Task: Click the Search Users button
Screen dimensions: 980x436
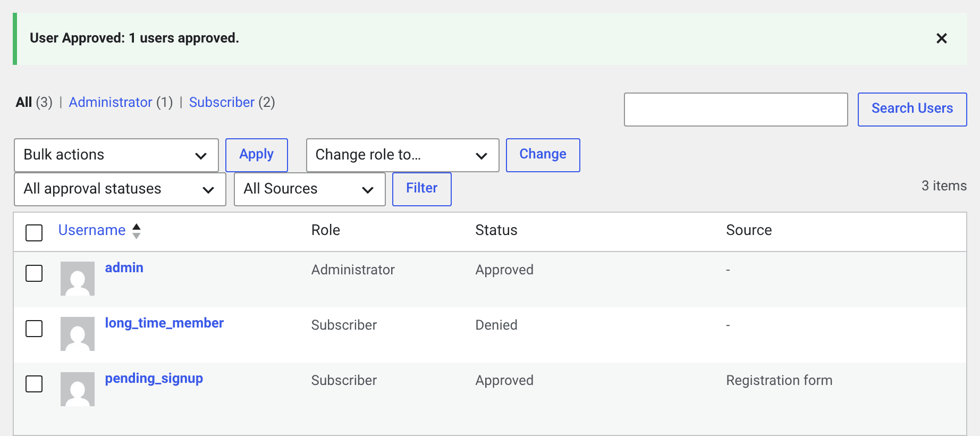Action: pyautogui.click(x=912, y=110)
